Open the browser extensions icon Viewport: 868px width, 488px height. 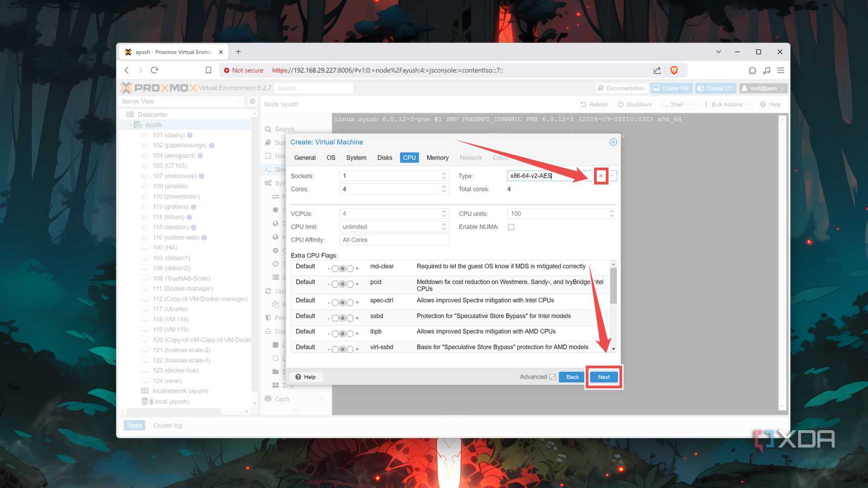coord(752,70)
